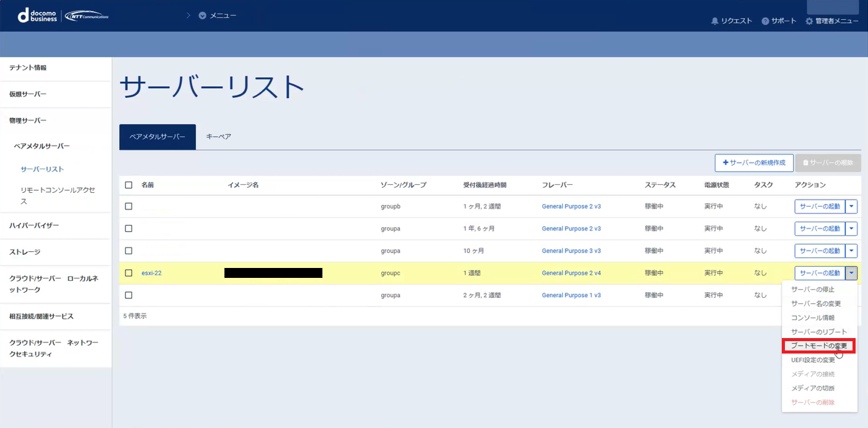This screenshot has height=428, width=868.
Task: Toggle the select-all checkbox in table header
Action: click(x=128, y=185)
